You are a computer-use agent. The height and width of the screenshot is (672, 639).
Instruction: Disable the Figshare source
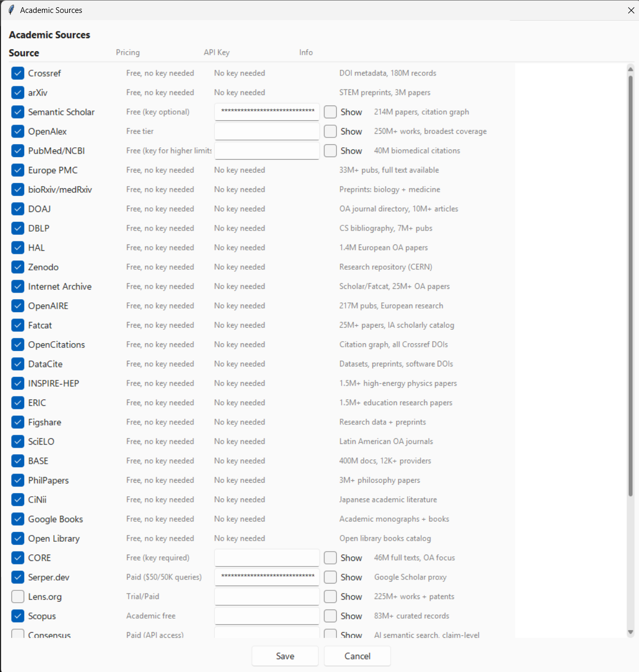click(x=18, y=422)
